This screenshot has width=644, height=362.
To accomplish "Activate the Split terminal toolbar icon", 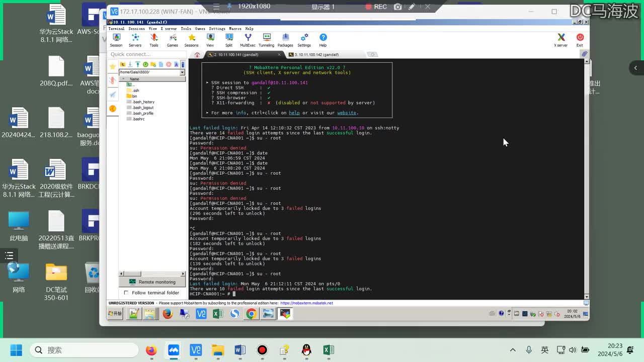I will (x=229, y=40).
